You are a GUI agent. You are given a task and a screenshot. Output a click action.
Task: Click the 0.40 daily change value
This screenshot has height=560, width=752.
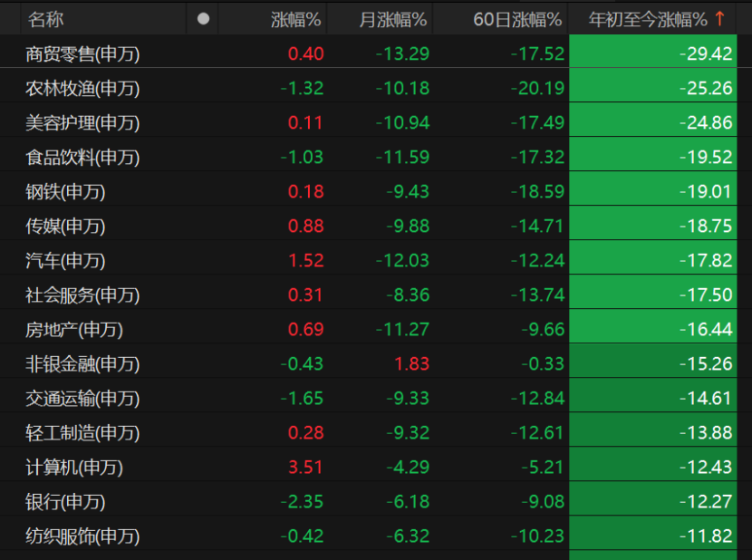pos(306,53)
